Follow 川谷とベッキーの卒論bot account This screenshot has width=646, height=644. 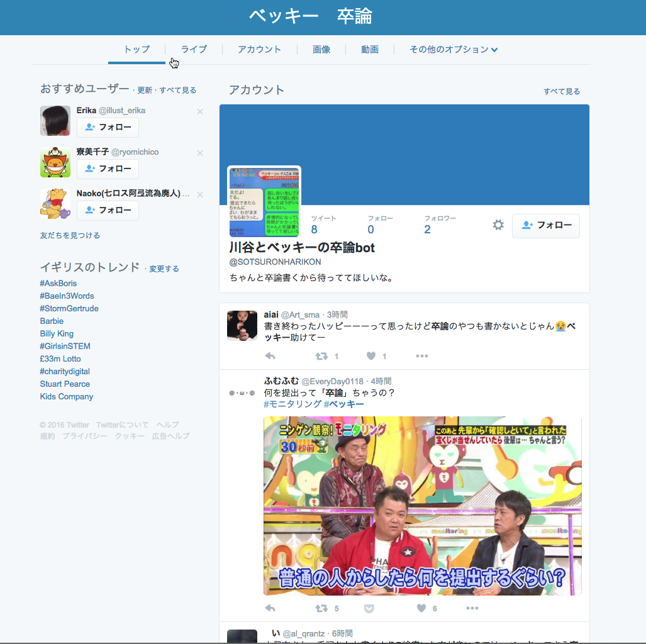546,225
